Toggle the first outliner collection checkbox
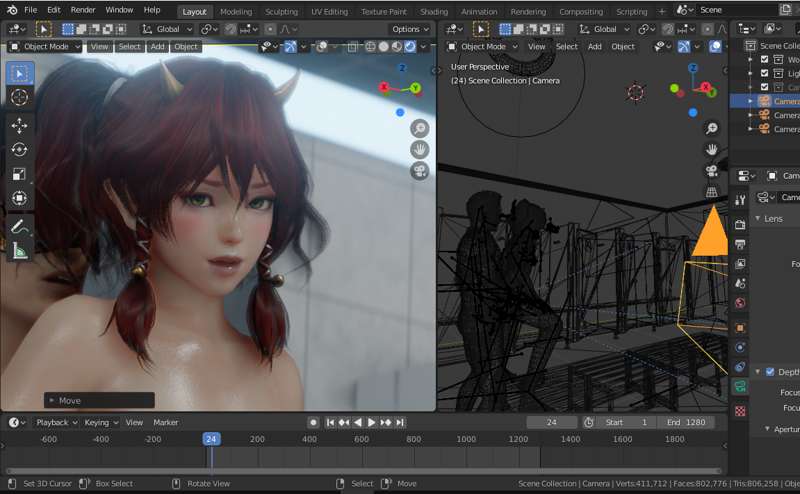 tap(764, 59)
